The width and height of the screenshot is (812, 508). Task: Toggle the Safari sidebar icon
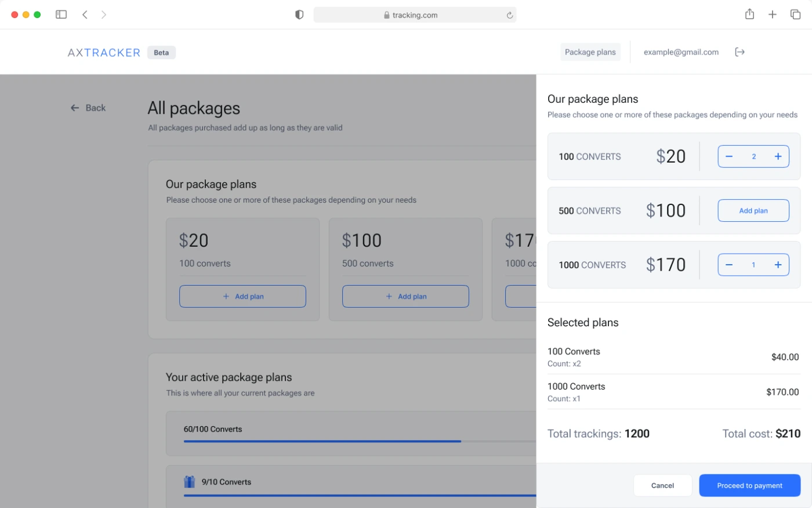pyautogui.click(x=61, y=15)
